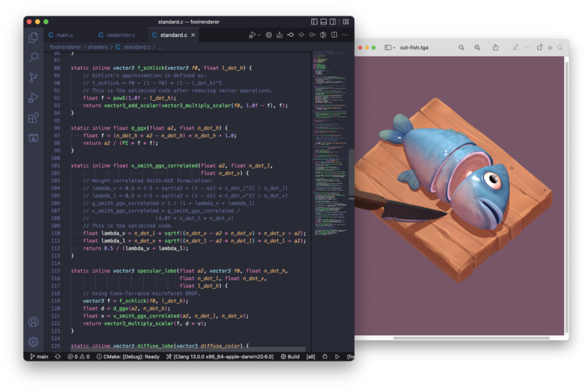Click the Preview horizontal scrollbar
This screenshot has height=392, width=588.
coord(471,338)
